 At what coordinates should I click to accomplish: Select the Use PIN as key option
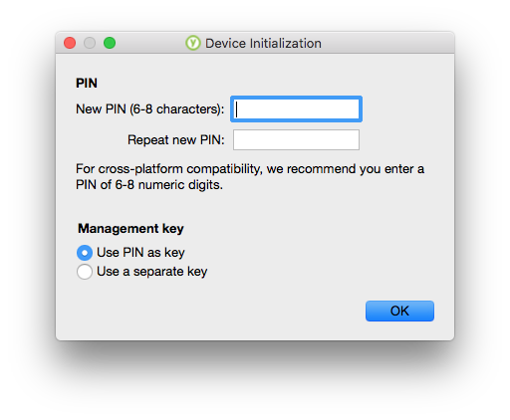tap(85, 253)
